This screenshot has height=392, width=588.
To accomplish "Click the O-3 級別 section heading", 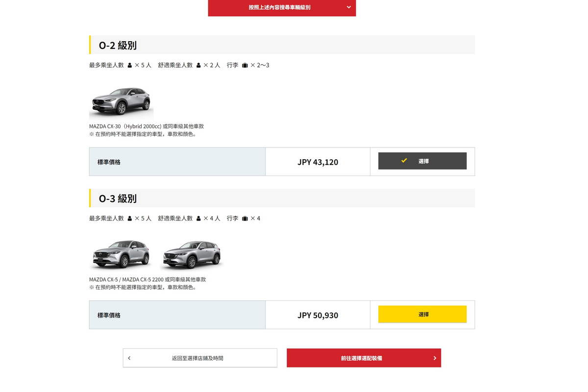I will coord(118,198).
